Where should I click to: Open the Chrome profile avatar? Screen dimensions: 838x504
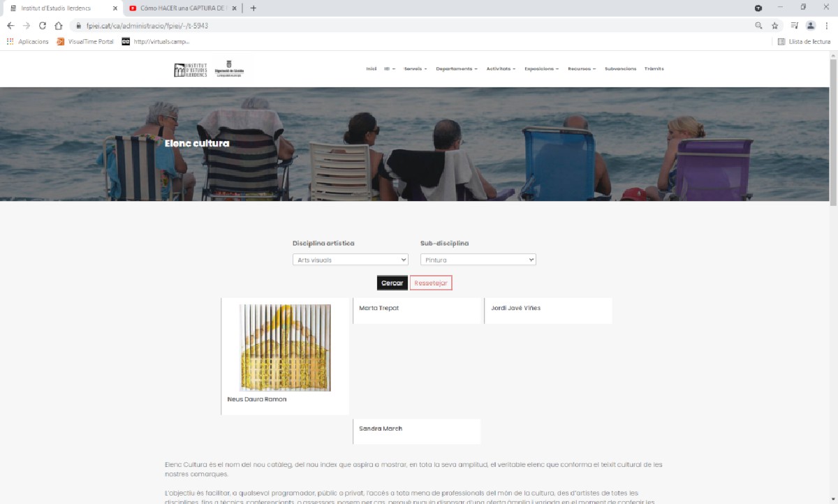[x=811, y=26]
